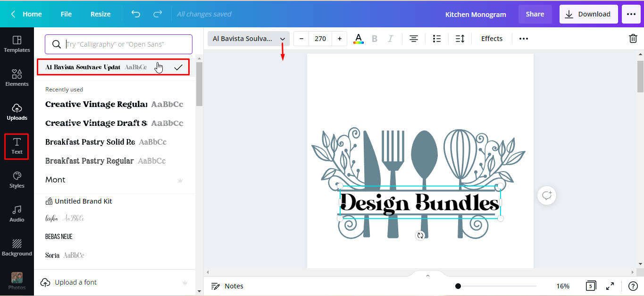Toggle italic formatting
The height and width of the screenshot is (296, 644).
pos(390,39)
